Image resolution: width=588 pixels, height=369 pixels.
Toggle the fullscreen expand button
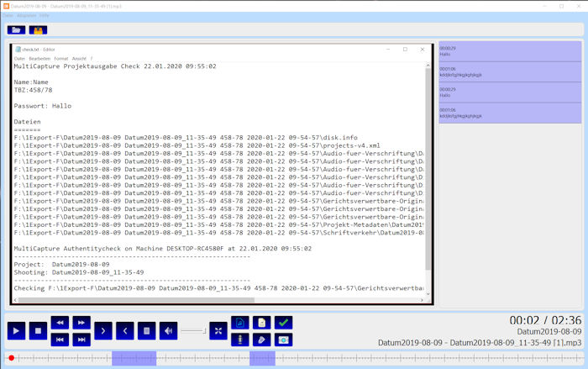click(218, 330)
